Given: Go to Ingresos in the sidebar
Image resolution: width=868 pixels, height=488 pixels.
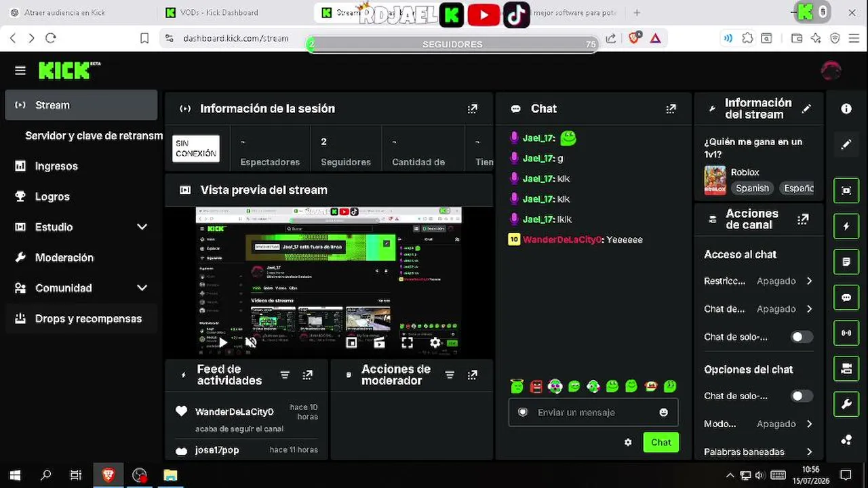Looking at the screenshot, I should click(x=81, y=166).
